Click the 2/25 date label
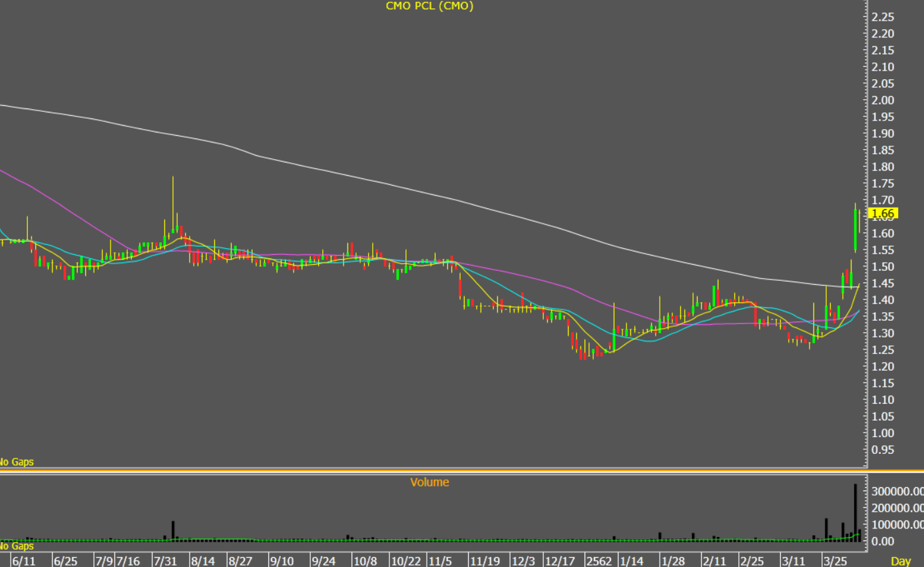The image size is (924, 567). [x=752, y=562]
